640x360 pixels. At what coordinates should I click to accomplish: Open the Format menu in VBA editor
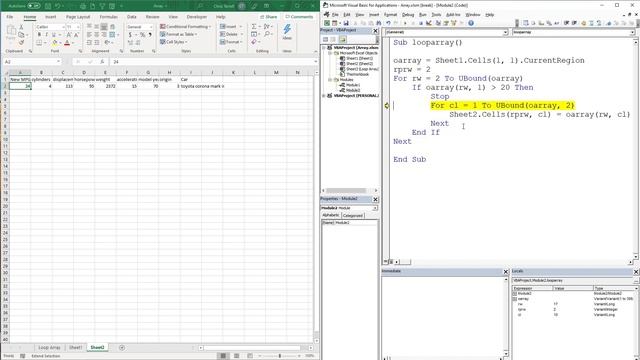click(390, 15)
